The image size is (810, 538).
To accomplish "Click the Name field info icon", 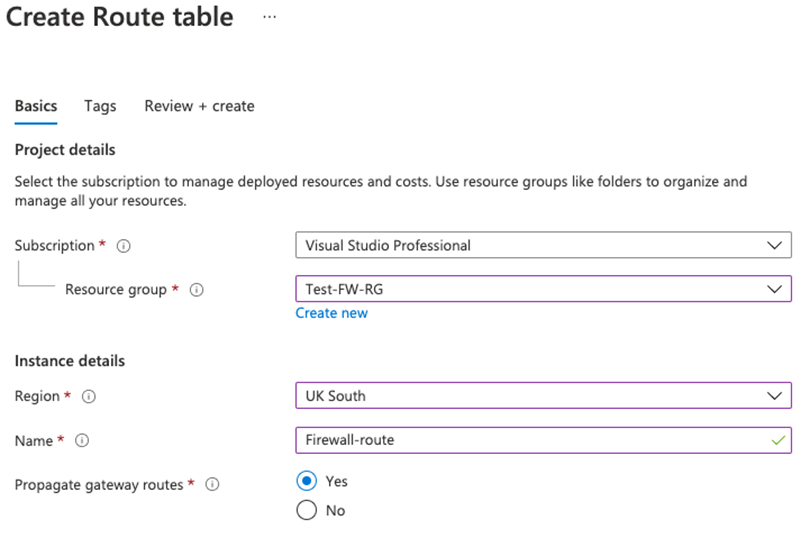I will 82,440.
